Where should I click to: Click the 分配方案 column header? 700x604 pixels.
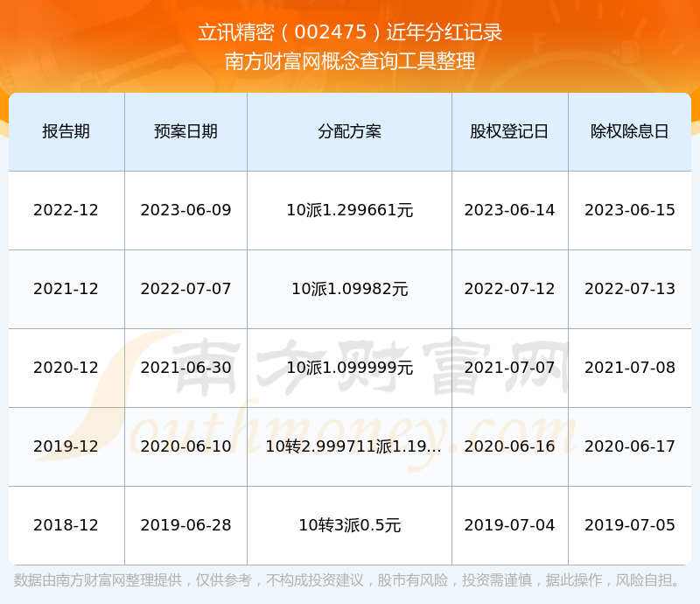point(349,132)
